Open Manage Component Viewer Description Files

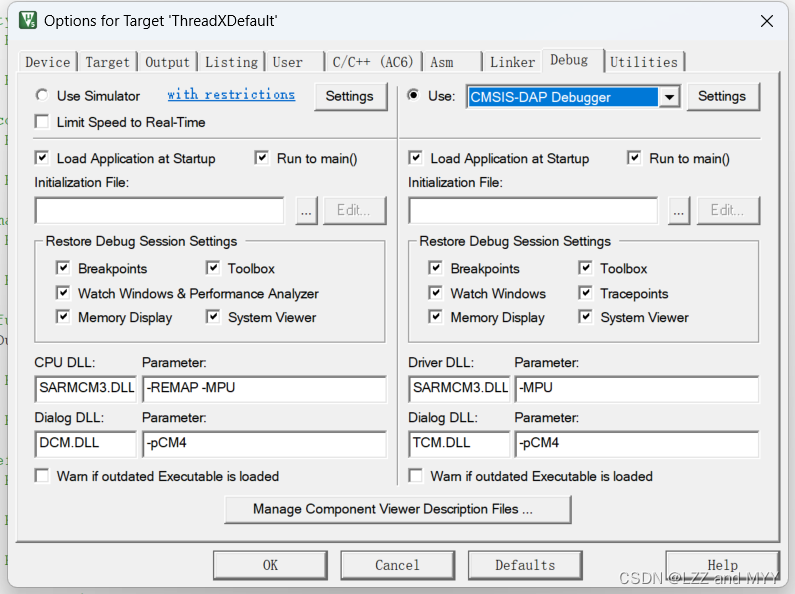(x=398, y=509)
